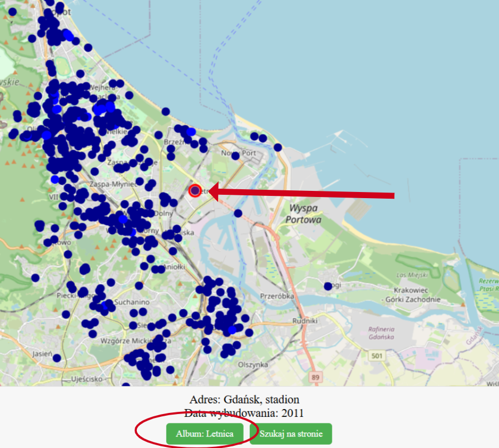
Task: Click the marker next to Jasień
Action: [x=57, y=358]
